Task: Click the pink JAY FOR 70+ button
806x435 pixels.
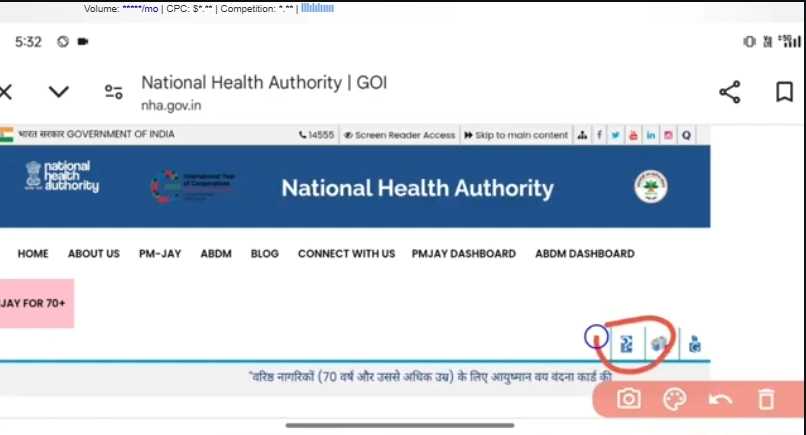Action: 36,303
